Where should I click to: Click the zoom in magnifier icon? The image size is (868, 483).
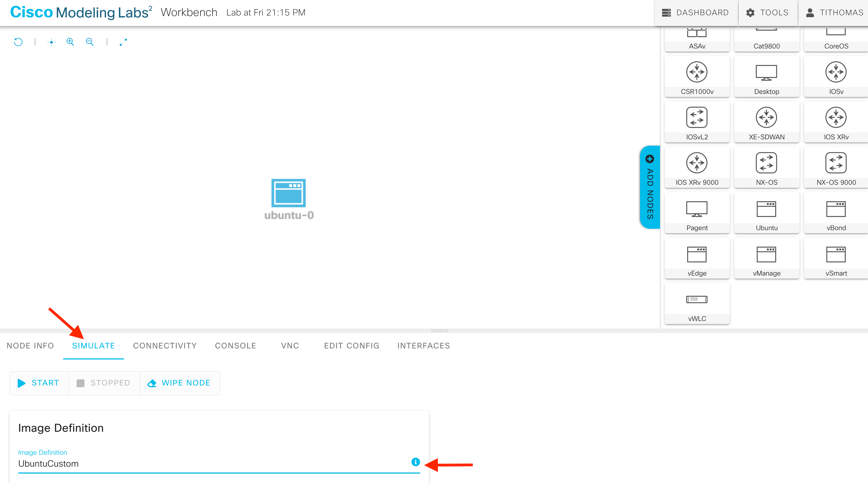click(x=70, y=42)
